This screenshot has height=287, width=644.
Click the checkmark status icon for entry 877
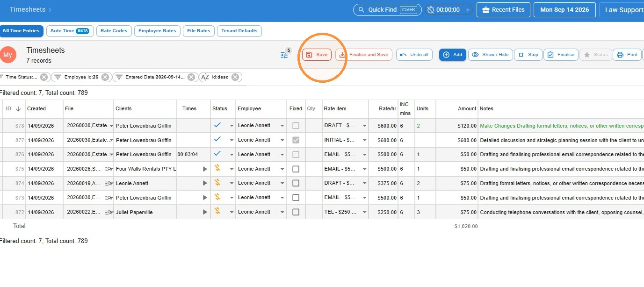tap(217, 139)
